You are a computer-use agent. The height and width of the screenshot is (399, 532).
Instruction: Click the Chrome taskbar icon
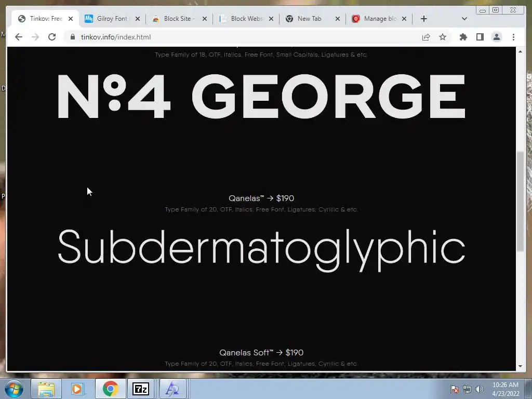coord(110,389)
